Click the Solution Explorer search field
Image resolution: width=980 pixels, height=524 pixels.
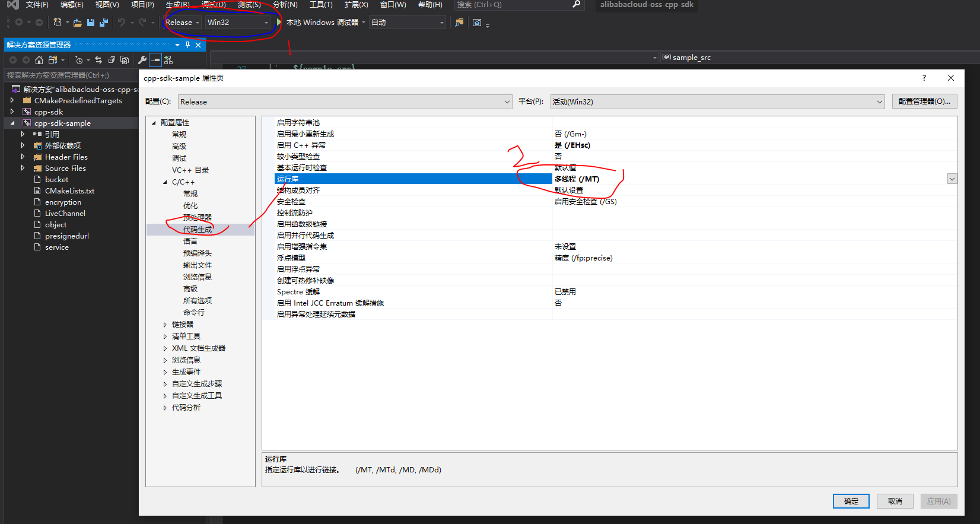point(71,75)
